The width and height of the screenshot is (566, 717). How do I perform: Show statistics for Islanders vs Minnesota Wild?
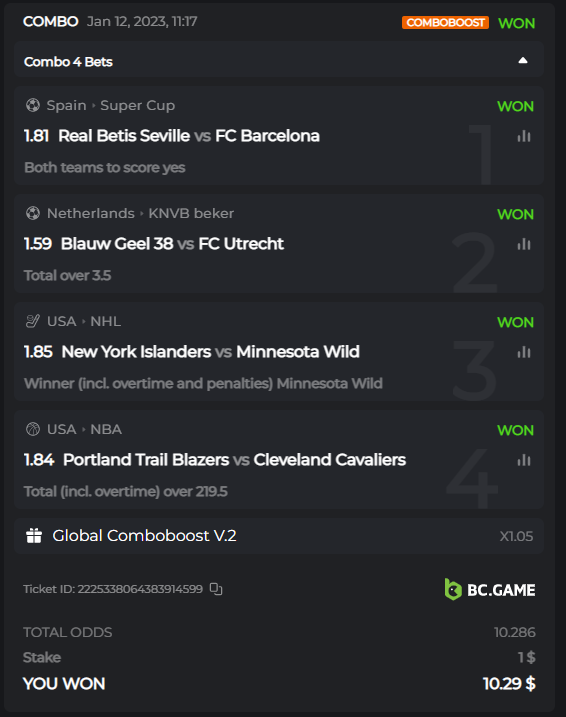click(524, 352)
